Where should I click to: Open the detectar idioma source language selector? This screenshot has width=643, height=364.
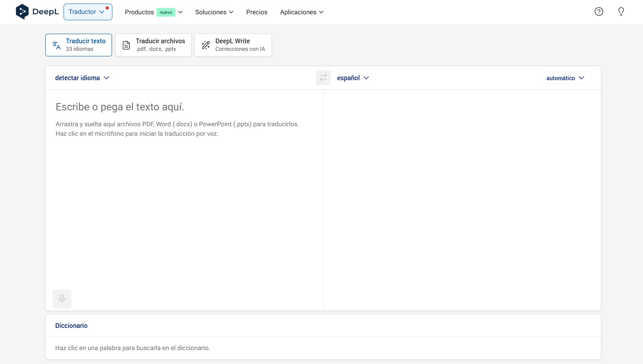[x=82, y=78]
